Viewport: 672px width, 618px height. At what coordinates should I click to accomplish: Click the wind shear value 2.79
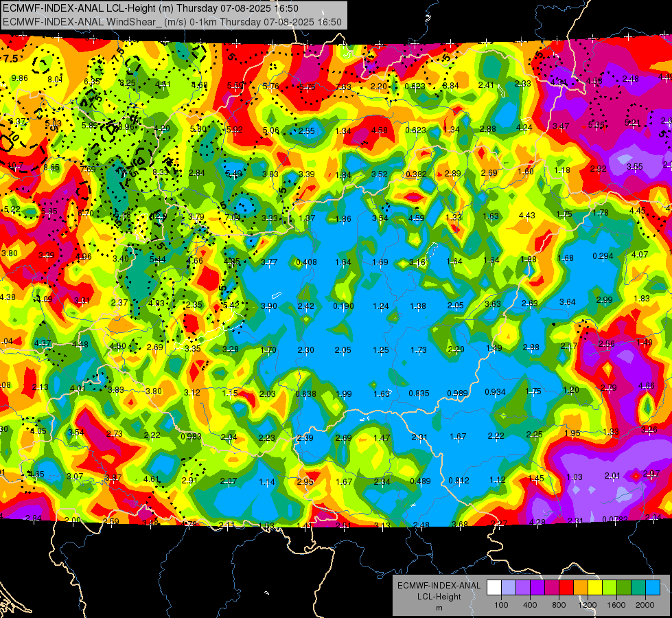point(609,388)
